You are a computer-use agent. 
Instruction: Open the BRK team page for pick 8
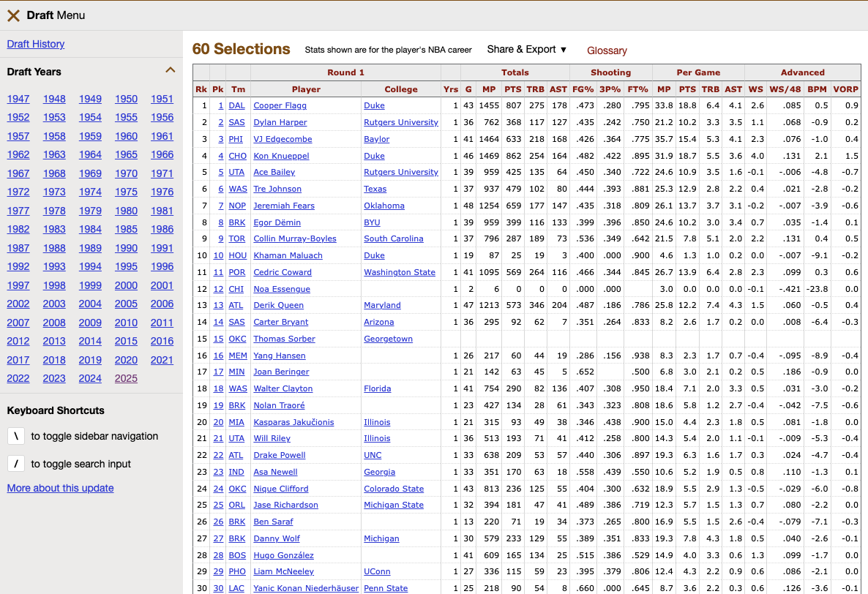point(236,222)
